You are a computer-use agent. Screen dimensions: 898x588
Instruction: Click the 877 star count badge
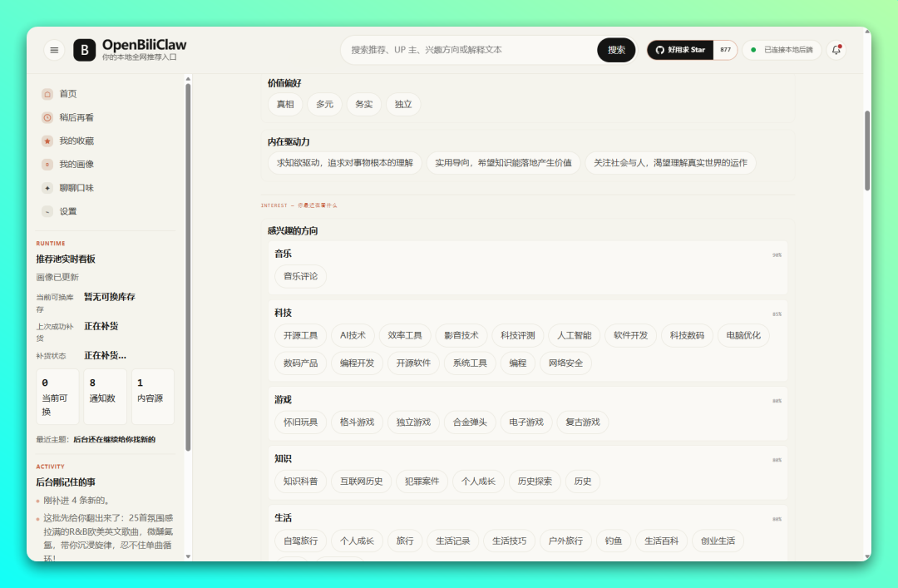(725, 50)
